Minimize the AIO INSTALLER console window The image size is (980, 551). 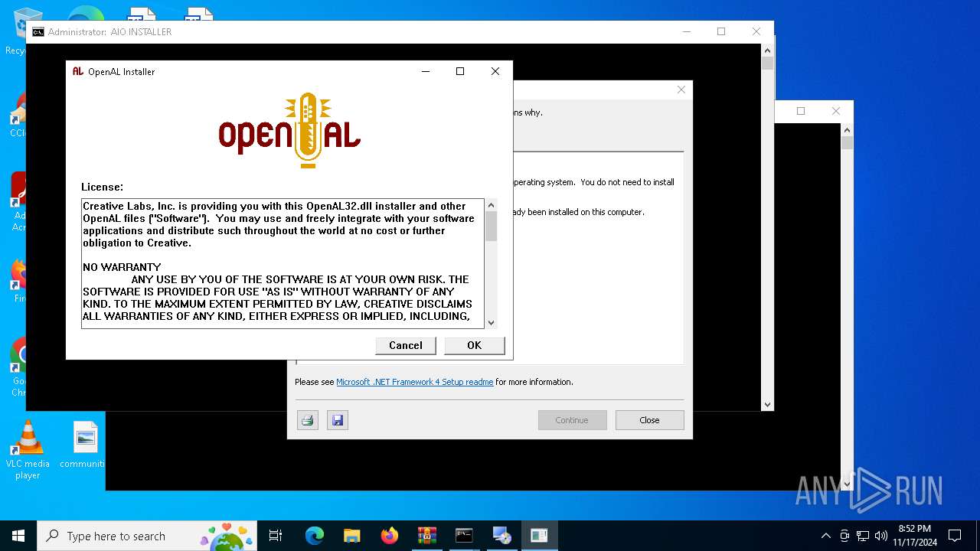(x=686, y=32)
